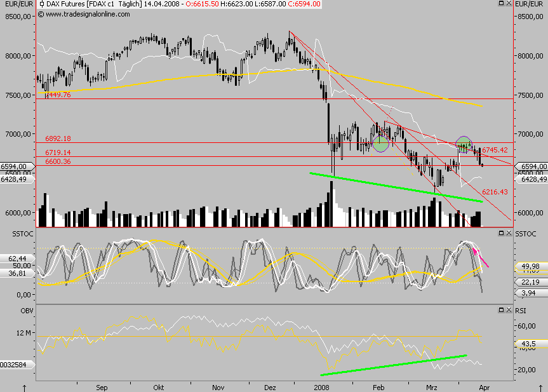
Task: Click the Feb label on the time axis
Action: pyautogui.click(x=378, y=388)
